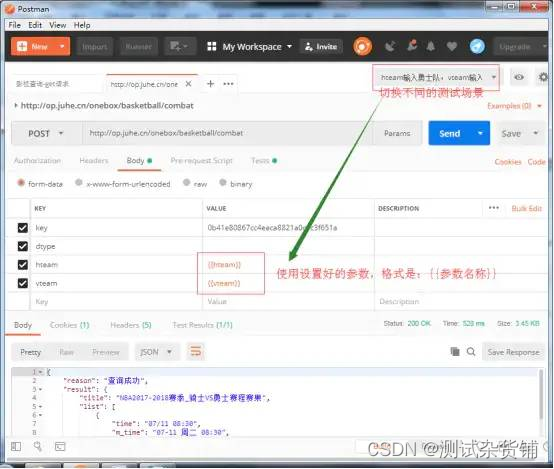
Task: Click the Invite button
Action: 321,47
